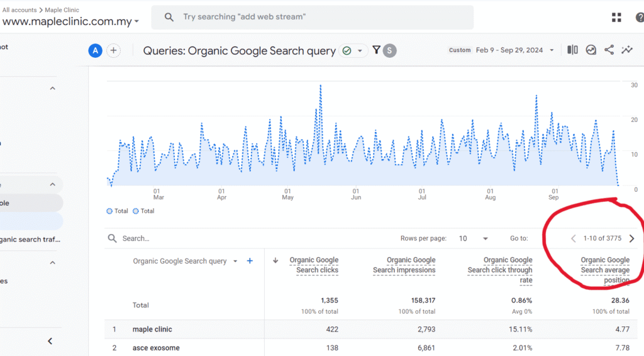Add a secondary dimension with blue plus

tap(250, 261)
